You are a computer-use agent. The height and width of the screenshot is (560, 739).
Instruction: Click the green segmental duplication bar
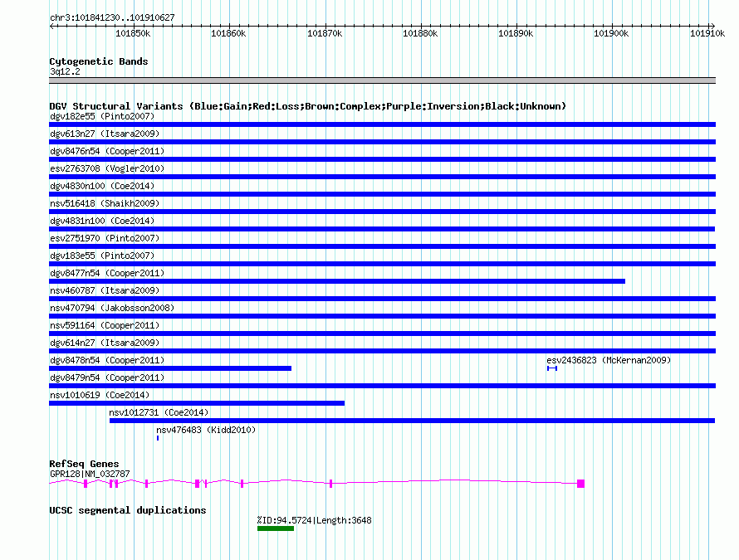276,528
